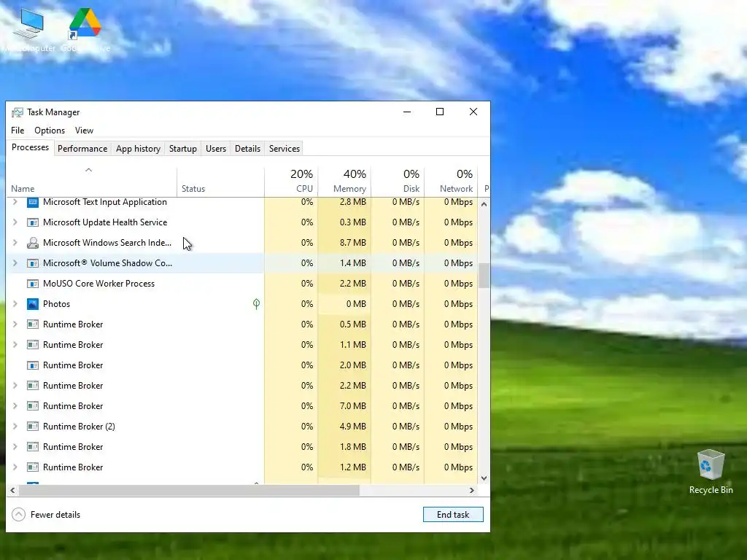Sort by the Name column header
747x560 pixels.
tap(91, 182)
